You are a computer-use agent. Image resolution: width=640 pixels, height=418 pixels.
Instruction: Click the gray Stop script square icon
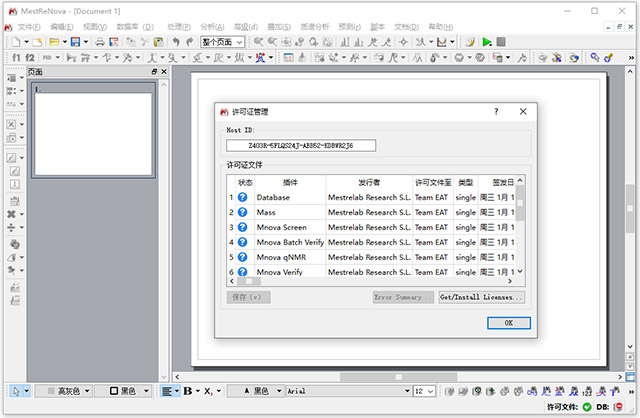501,42
